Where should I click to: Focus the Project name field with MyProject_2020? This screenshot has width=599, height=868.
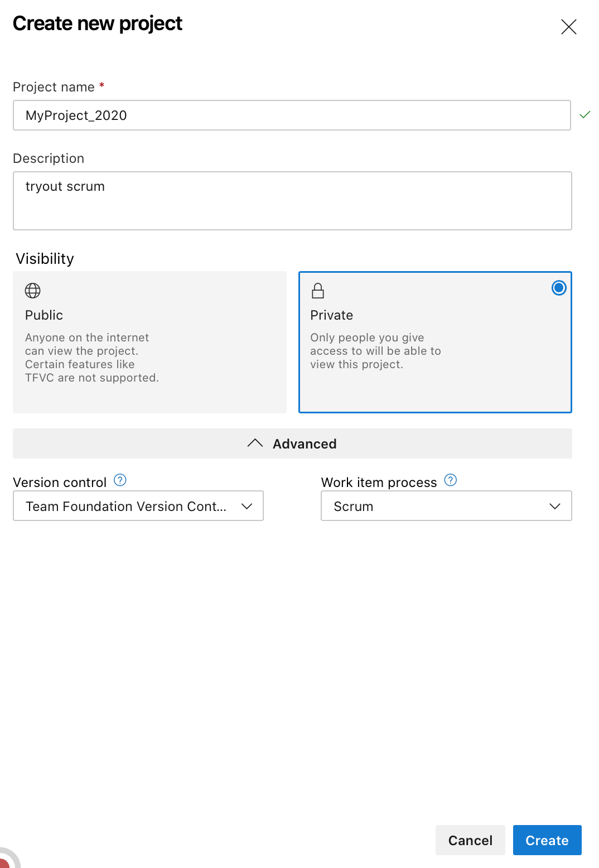point(292,115)
